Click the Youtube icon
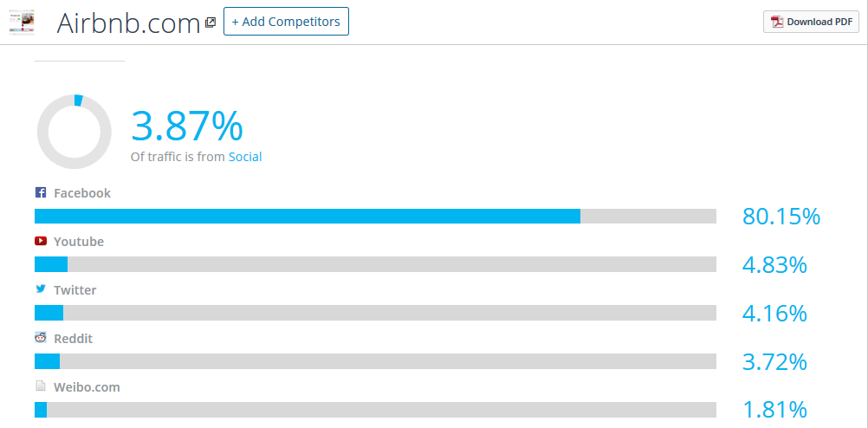Screen dimensions: 868x428 coord(41,241)
